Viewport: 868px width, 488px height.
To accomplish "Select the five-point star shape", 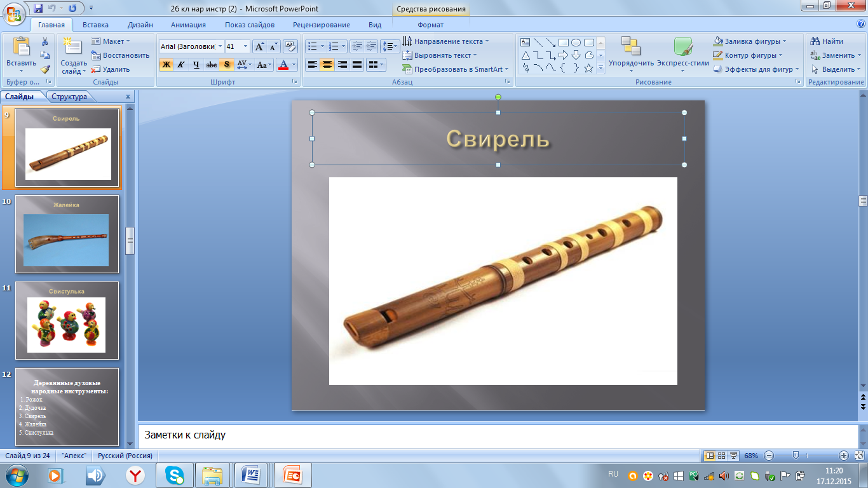I will [588, 68].
